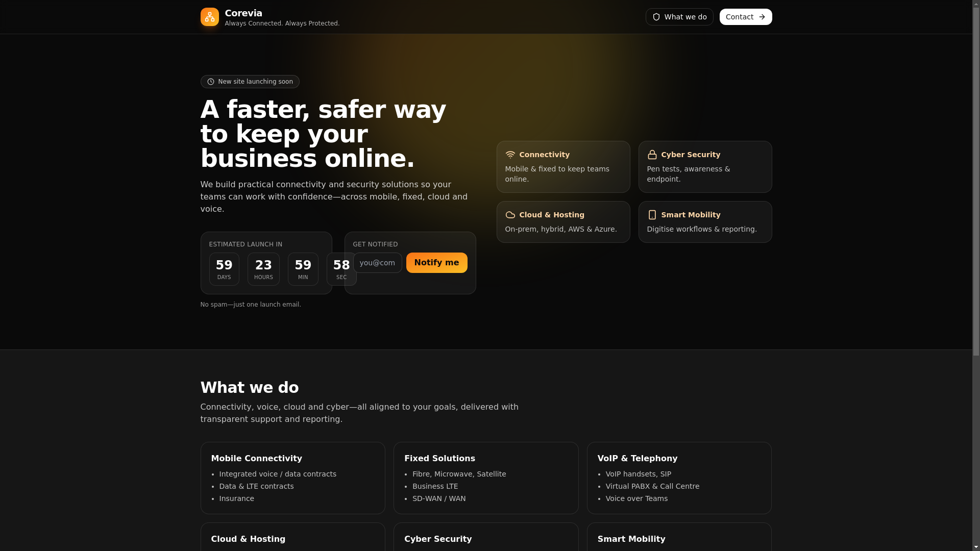Open the What we do nav button
The height and width of the screenshot is (551, 980).
(679, 17)
